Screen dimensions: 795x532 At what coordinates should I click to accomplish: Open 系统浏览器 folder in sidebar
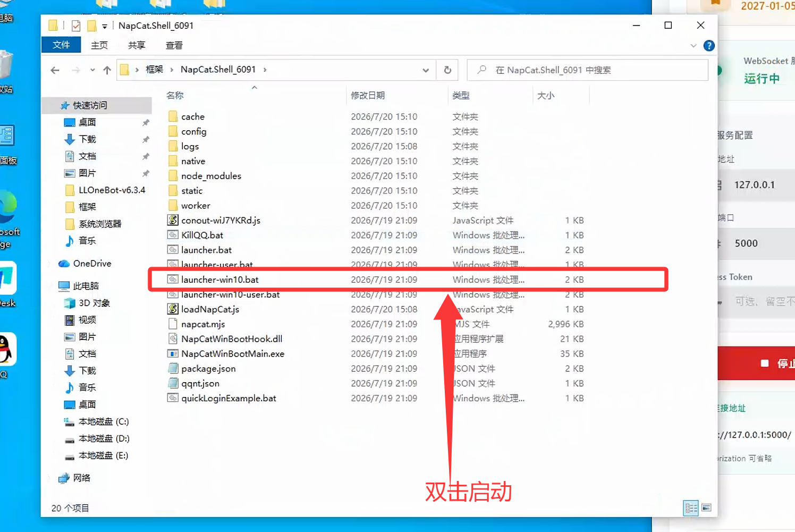[x=93, y=224]
